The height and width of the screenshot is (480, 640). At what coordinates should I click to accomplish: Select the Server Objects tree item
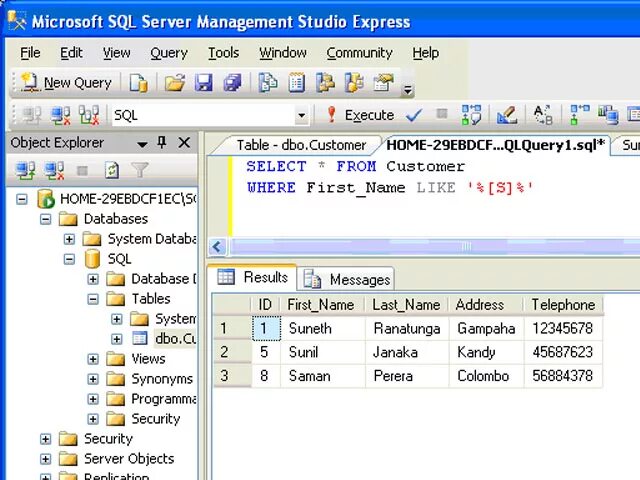[129, 459]
